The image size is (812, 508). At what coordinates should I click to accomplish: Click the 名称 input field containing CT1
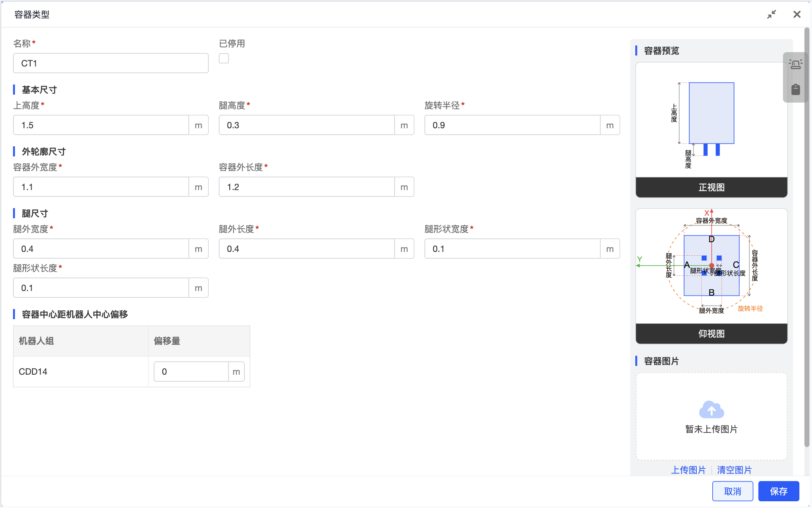coord(111,63)
